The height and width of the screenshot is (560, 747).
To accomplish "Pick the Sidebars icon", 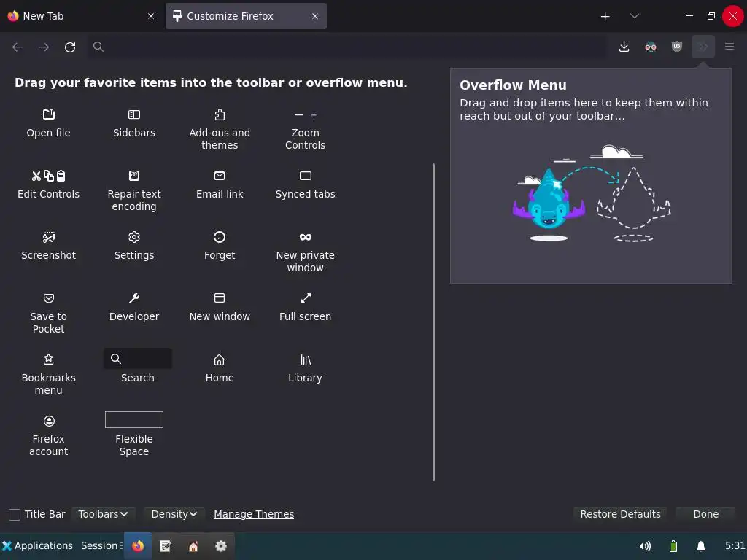I will 134,114.
